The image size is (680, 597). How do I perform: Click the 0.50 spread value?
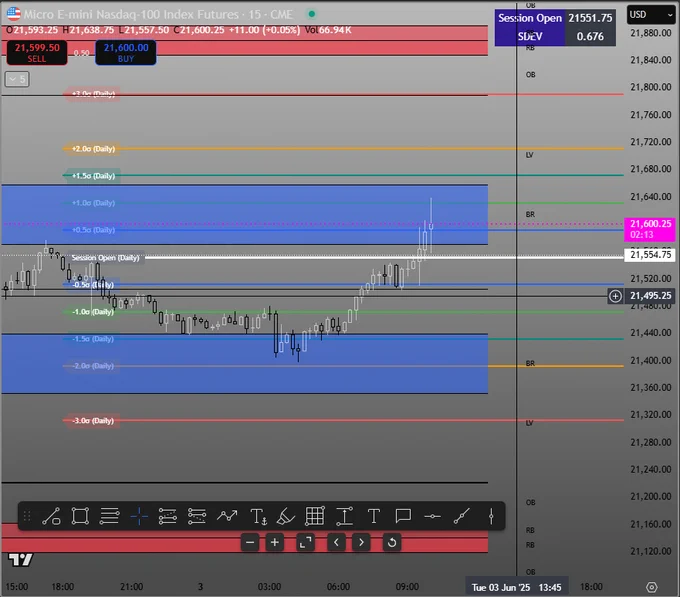[81, 53]
